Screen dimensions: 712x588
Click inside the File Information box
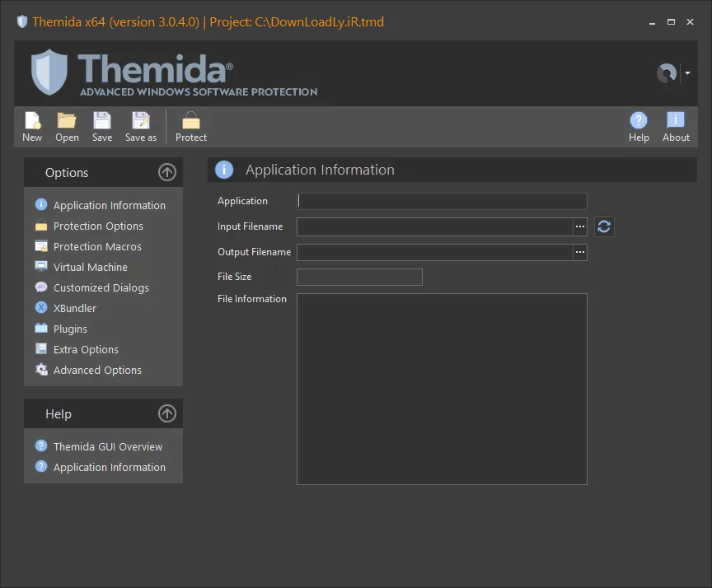pos(442,390)
